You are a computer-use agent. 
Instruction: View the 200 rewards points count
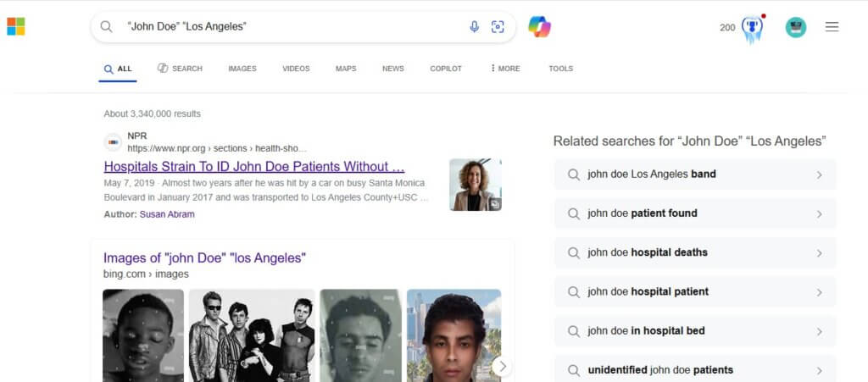coord(727,28)
